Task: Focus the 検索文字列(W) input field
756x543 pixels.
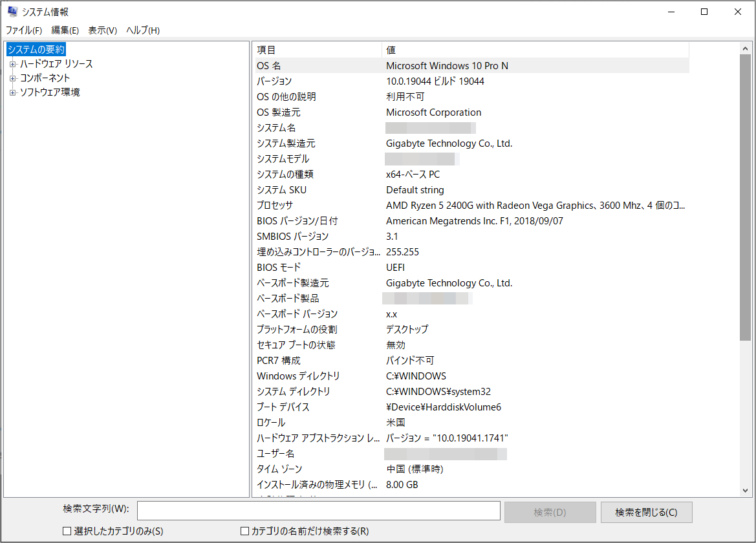Action: point(319,511)
